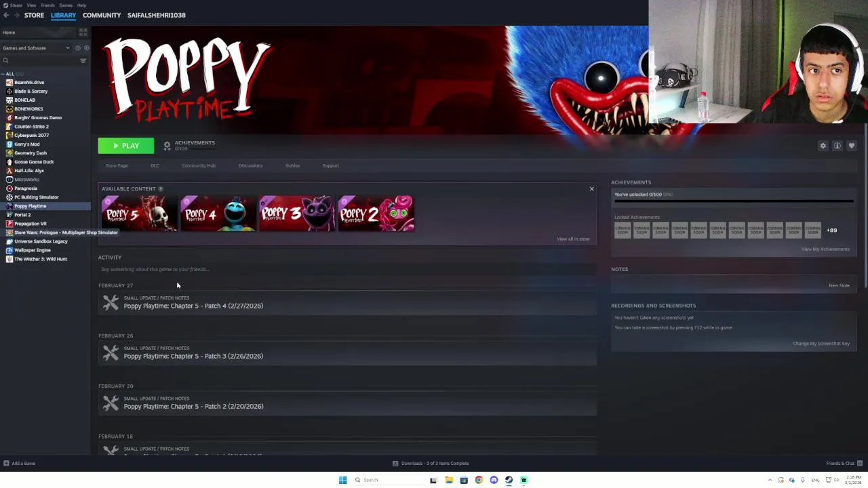Toggle the library grid view icon
This screenshot has height=488, width=868.
pos(83,32)
